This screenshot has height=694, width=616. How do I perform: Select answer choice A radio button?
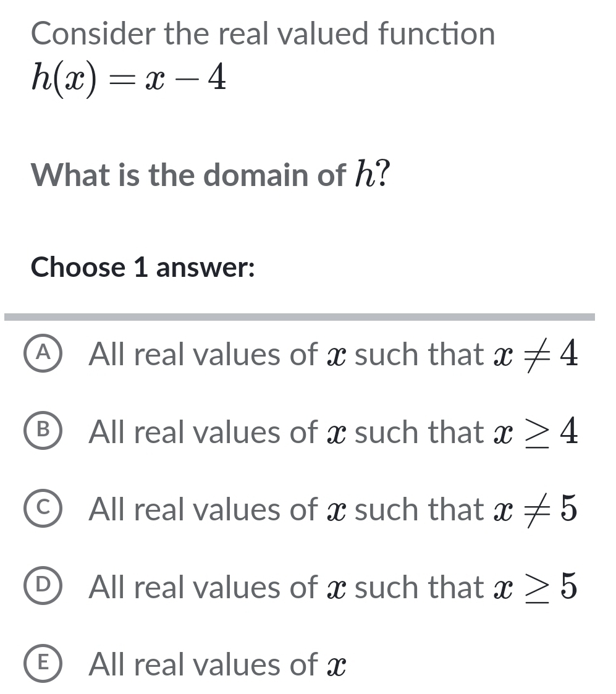point(43,354)
